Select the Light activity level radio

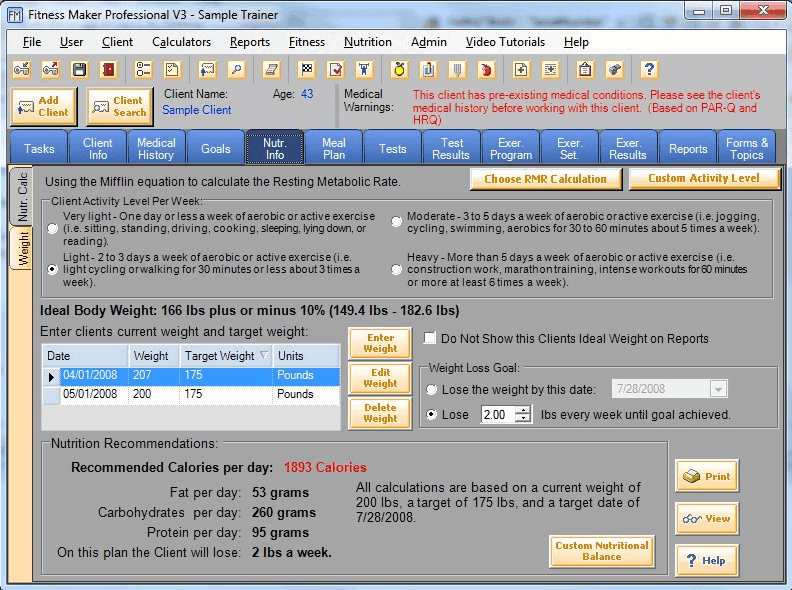click(x=52, y=270)
